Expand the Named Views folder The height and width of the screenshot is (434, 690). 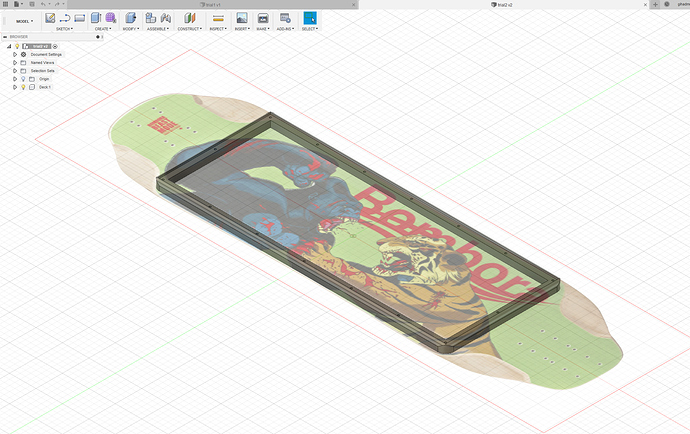click(15, 62)
